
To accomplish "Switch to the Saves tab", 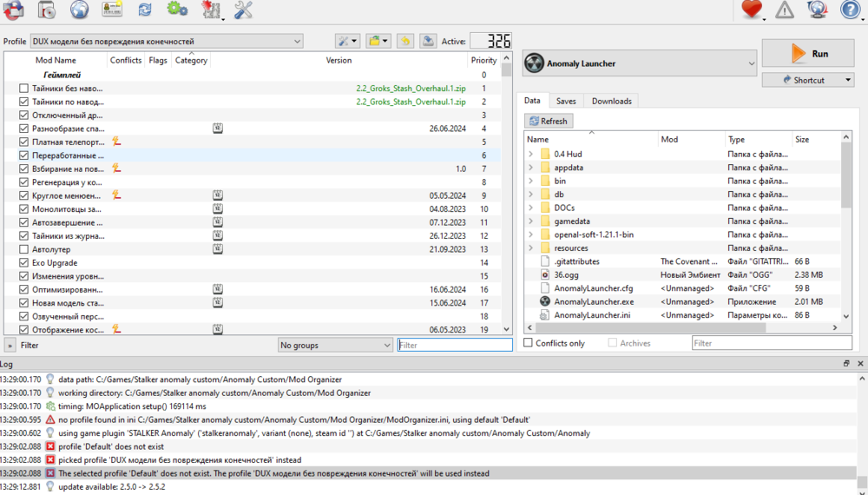I will pos(566,101).
